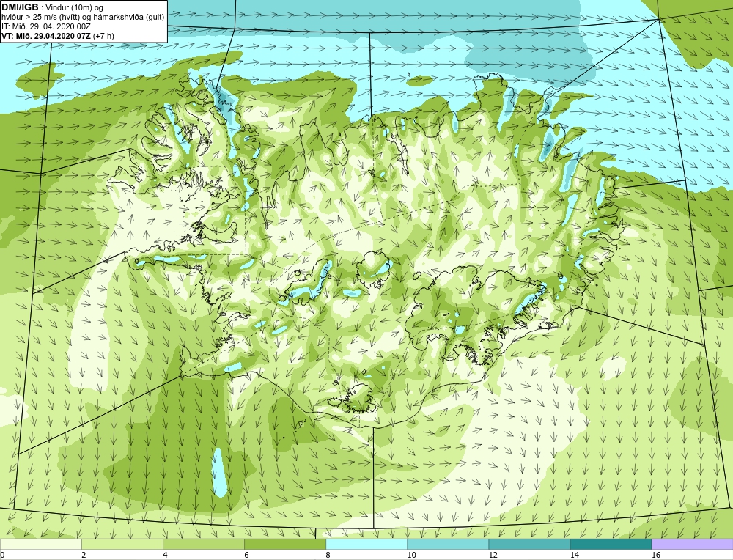733x560 pixels.
Task: Click the scale label "4"
Action: pyautogui.click(x=164, y=555)
